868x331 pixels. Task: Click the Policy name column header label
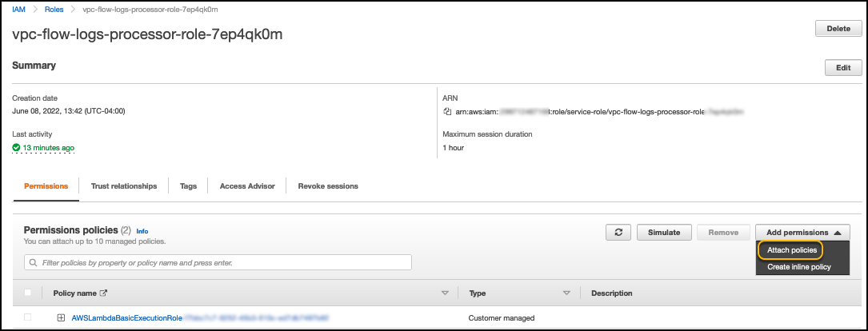(x=74, y=293)
